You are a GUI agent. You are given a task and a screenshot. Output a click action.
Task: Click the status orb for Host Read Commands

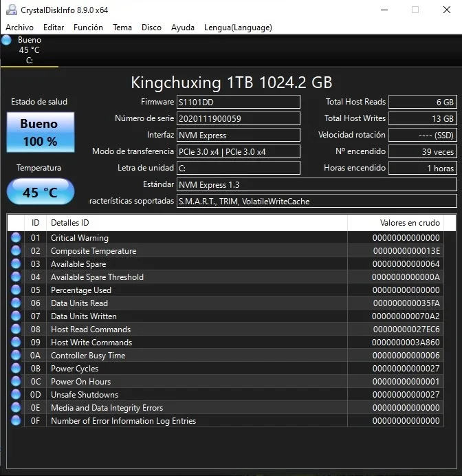click(16, 329)
